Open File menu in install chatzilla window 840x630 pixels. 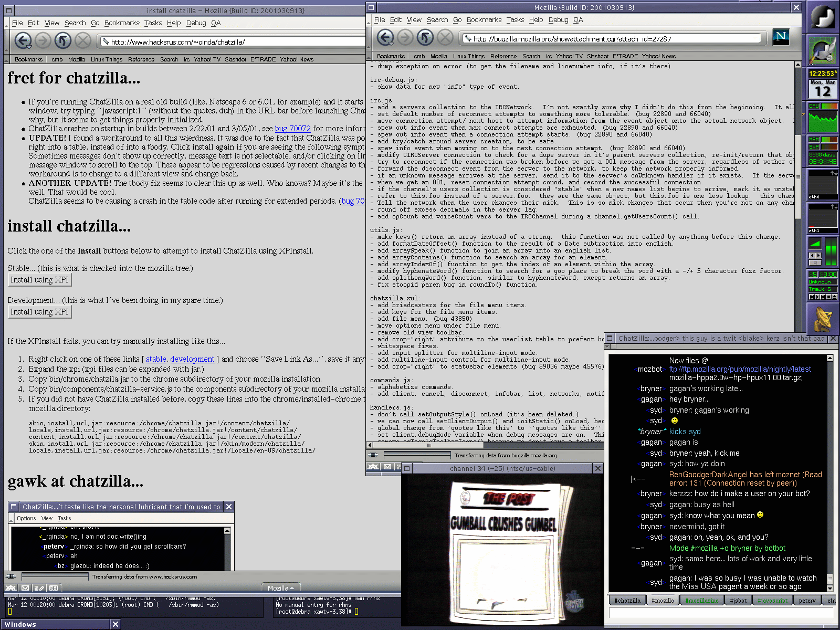pos(17,23)
